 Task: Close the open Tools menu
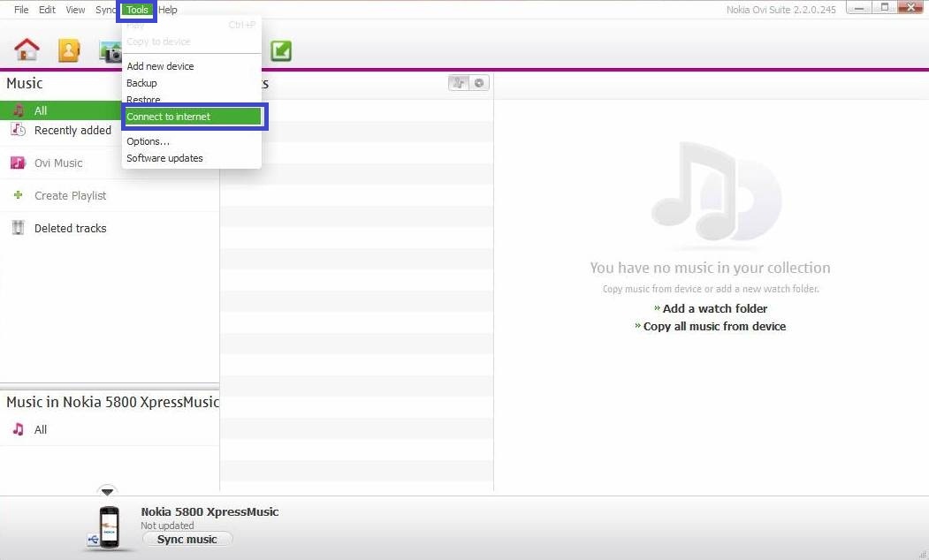pos(137,10)
